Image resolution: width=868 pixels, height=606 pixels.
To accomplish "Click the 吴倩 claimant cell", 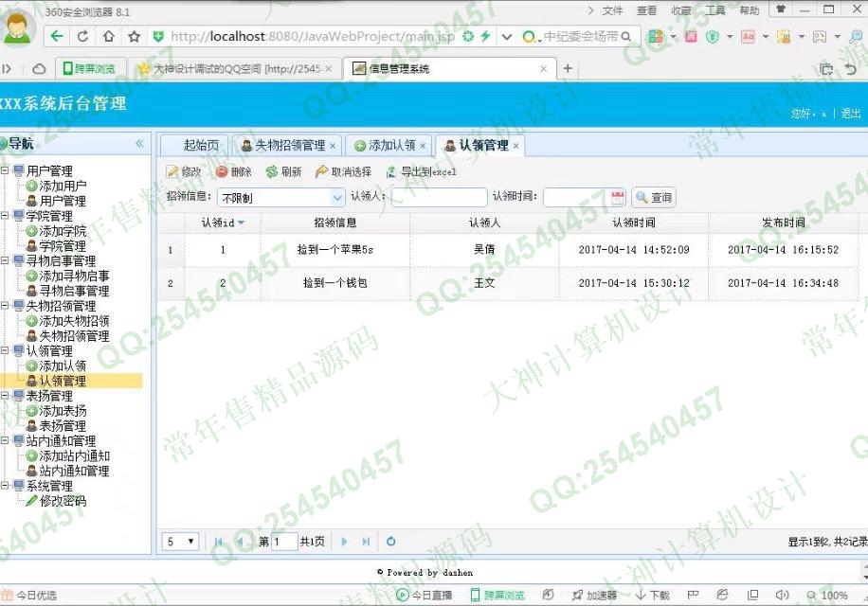I will click(484, 250).
